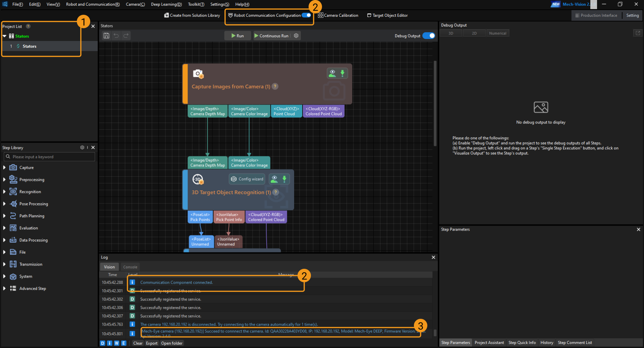
Task: Open Camera Calibration tool
Action: [x=338, y=15]
